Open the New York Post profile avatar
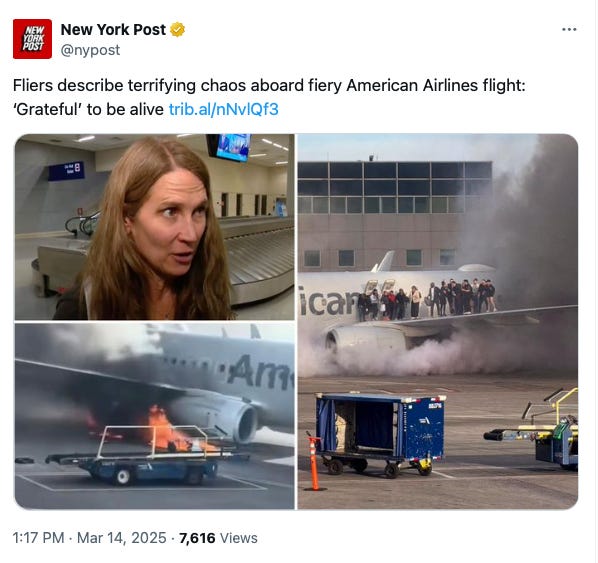Image resolution: width=598 pixels, height=563 pixels. [x=32, y=39]
